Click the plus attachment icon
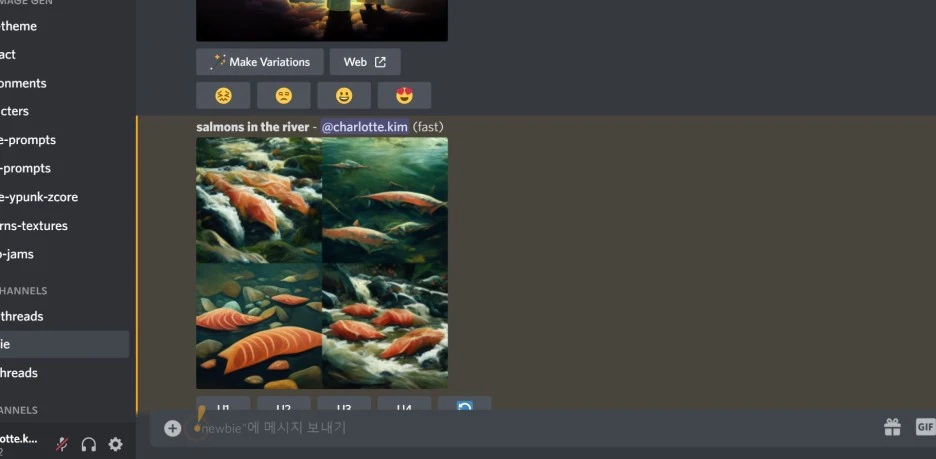 pyautogui.click(x=173, y=428)
